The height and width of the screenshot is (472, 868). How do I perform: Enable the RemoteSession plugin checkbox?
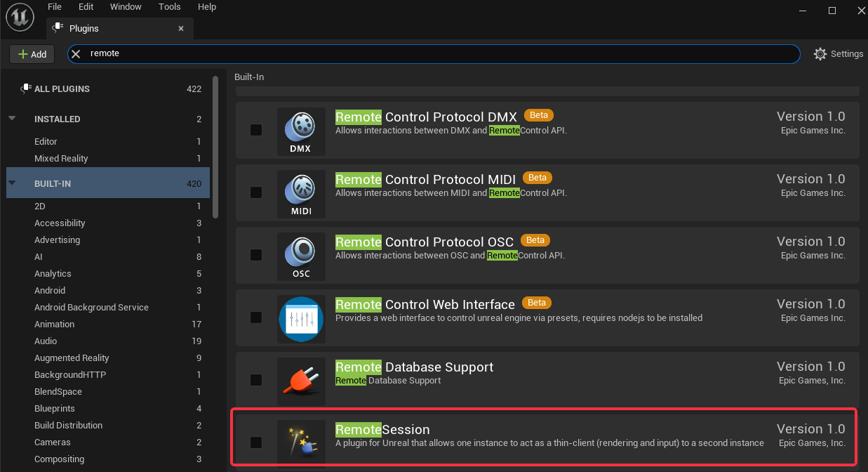tap(256, 442)
